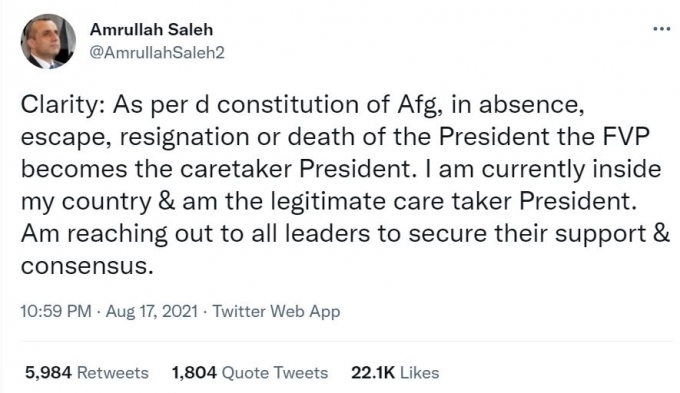Click the 1,804 quote count number
680x393 pixels.
click(194, 373)
